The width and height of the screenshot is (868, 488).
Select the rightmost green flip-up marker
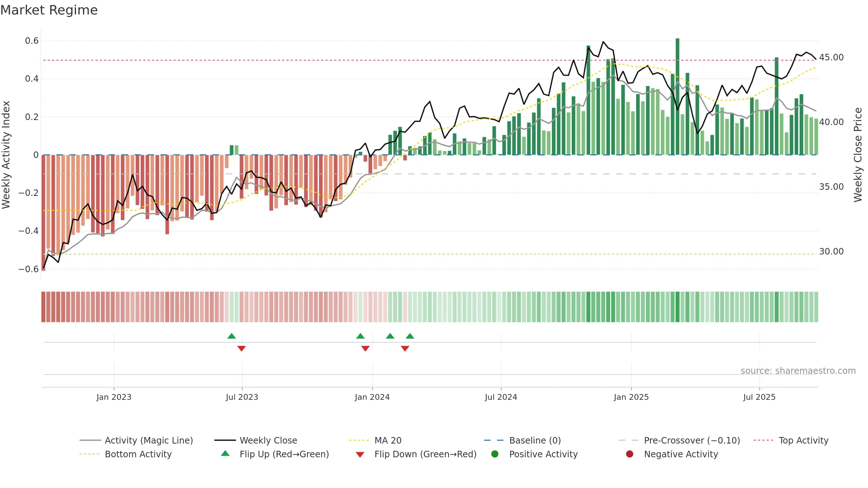click(x=410, y=336)
